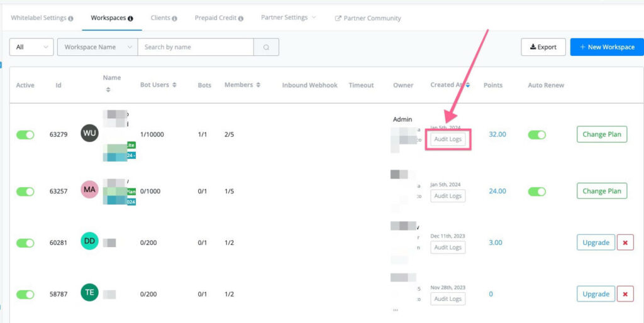The image size is (644, 323).
Task: Delete workspace 60281 with red X
Action: [625, 243]
